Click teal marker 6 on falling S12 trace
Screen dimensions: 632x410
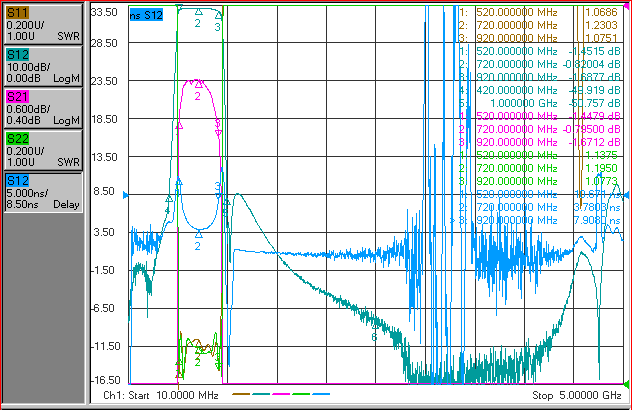click(374, 326)
